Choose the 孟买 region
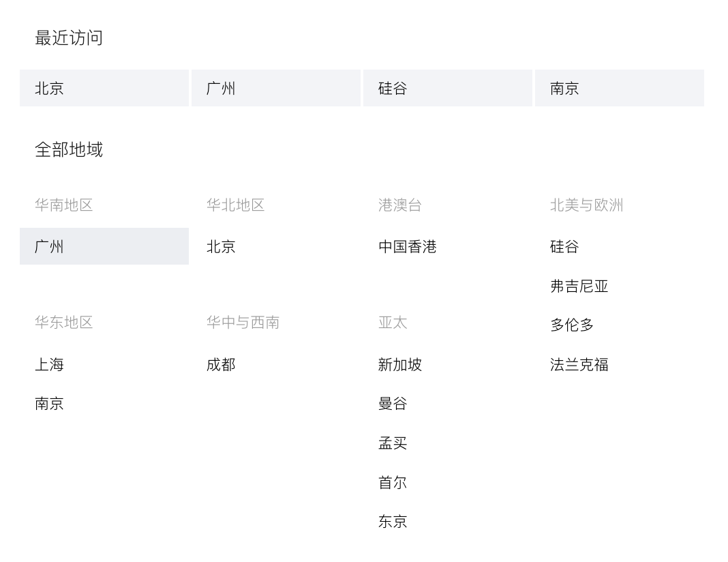The height and width of the screenshot is (562, 728). (x=393, y=443)
